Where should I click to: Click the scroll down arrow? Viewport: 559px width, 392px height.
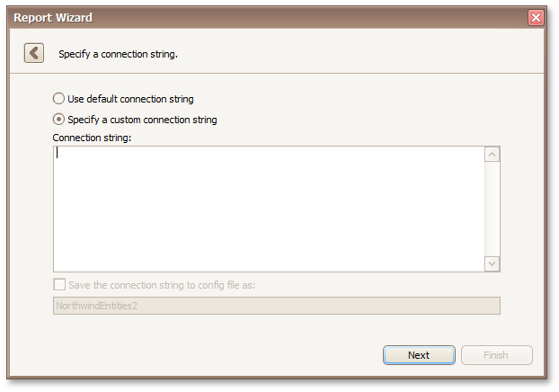pos(492,263)
